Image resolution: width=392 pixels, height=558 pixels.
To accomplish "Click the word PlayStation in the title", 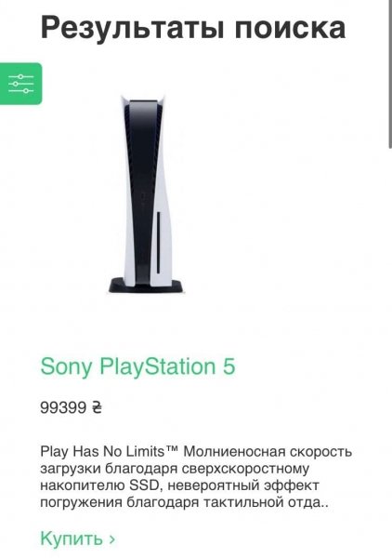I will click(157, 367).
